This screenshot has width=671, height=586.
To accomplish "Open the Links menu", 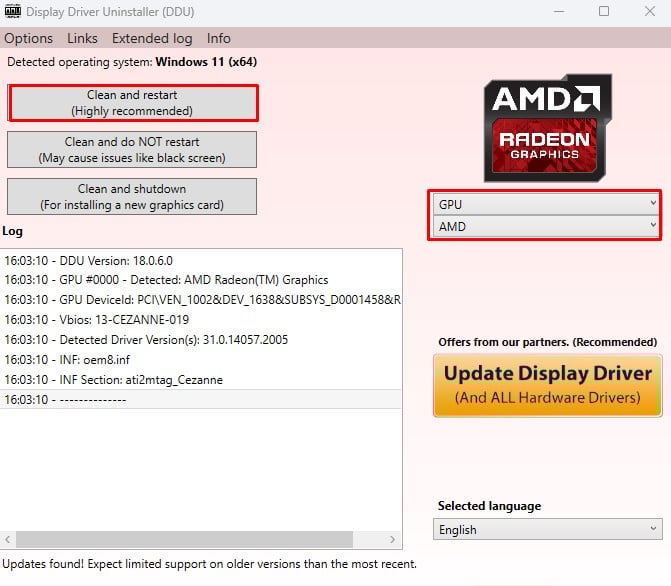I will pos(83,38).
